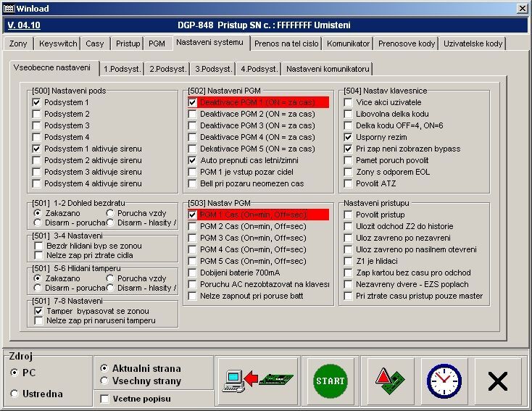Screen dimensions: 532x411
Task: Toggle the red-highlighted PGM 1 Cas checkbox
Action: [193, 215]
